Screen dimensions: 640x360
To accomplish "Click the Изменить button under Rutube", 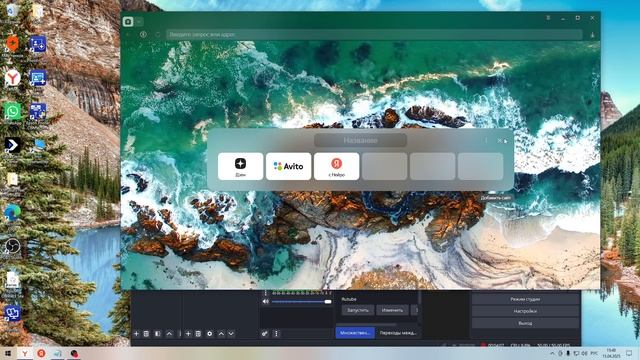I will [x=392, y=310].
